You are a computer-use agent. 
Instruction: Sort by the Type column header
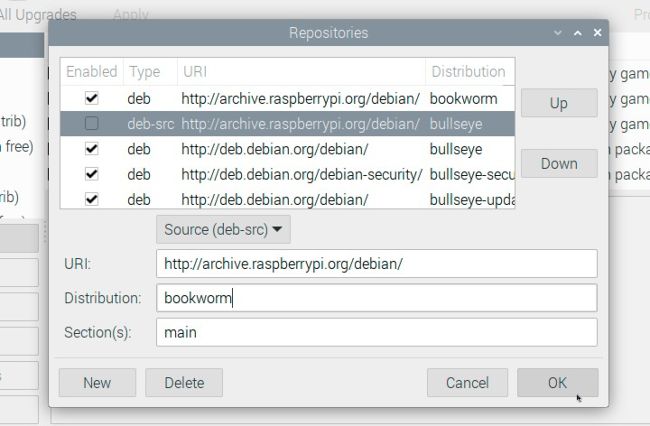click(x=148, y=72)
